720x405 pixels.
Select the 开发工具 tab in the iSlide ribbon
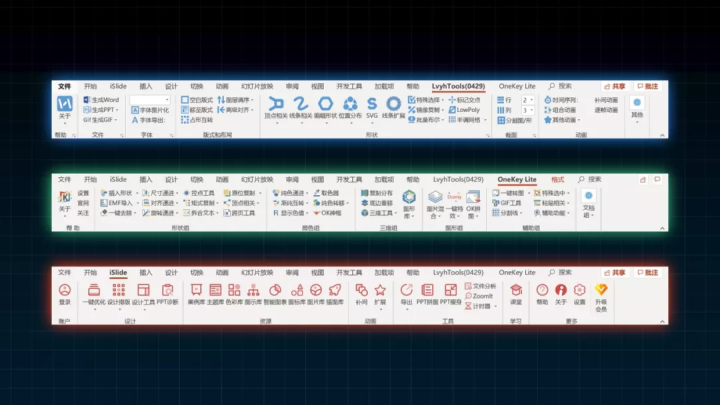(x=349, y=273)
